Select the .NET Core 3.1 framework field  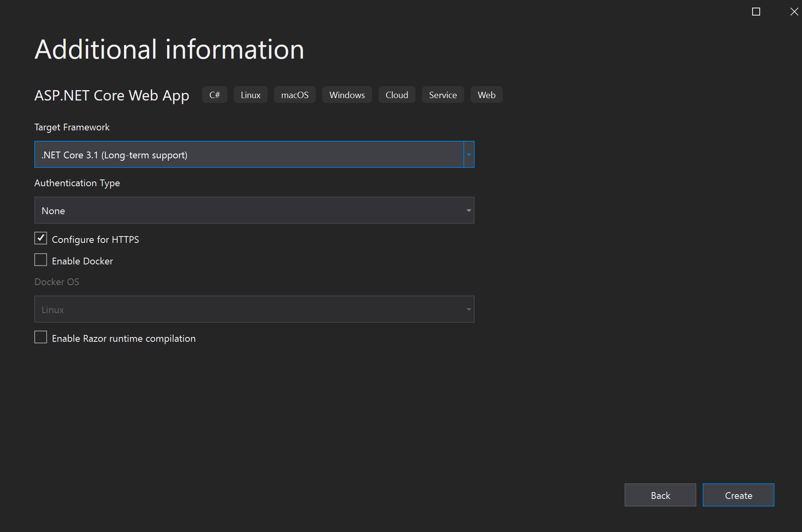pyautogui.click(x=249, y=155)
